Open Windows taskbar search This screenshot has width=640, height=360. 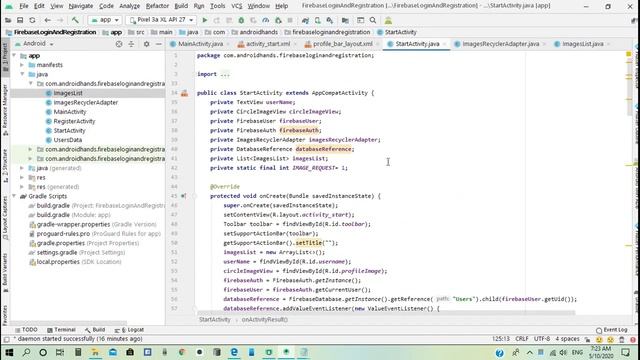pyautogui.click(x=26, y=352)
